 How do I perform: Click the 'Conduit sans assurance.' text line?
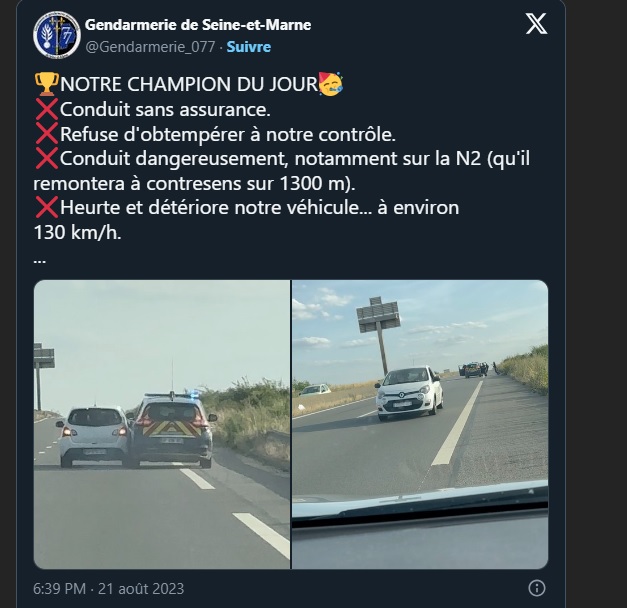coord(165,109)
